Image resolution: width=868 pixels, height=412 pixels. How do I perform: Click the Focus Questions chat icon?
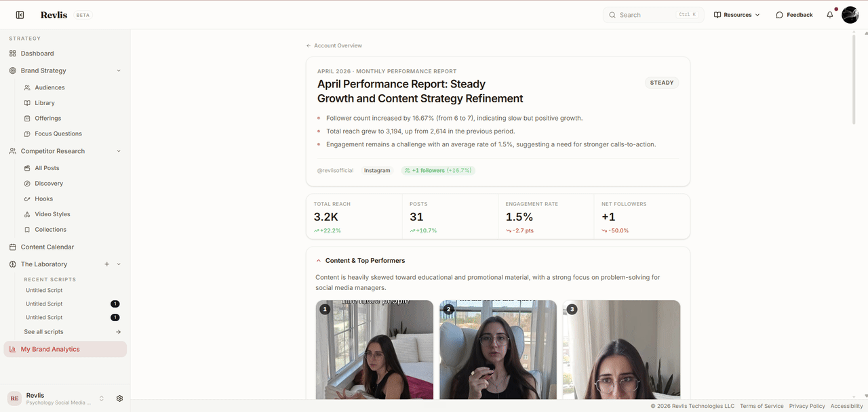pyautogui.click(x=27, y=133)
